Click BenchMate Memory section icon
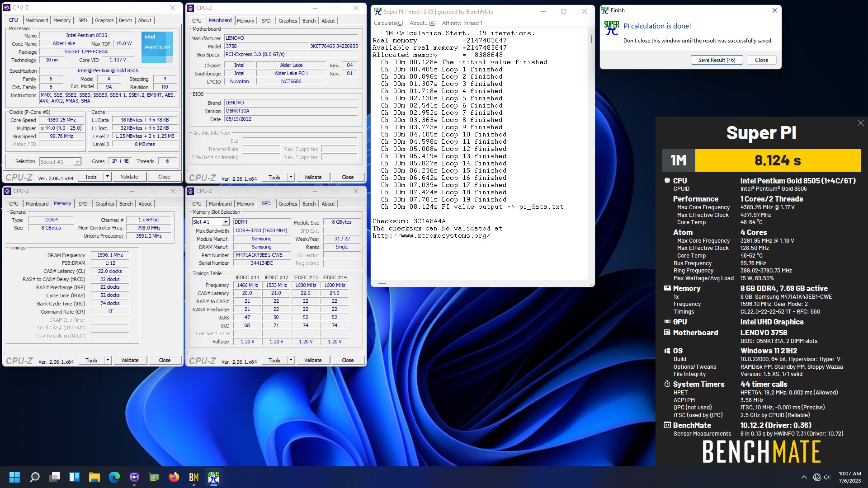The width and height of the screenshot is (868, 488). point(667,288)
